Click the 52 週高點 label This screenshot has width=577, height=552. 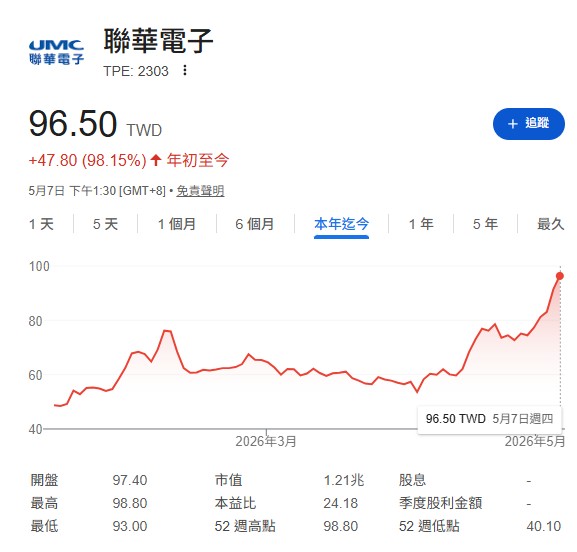click(x=245, y=526)
